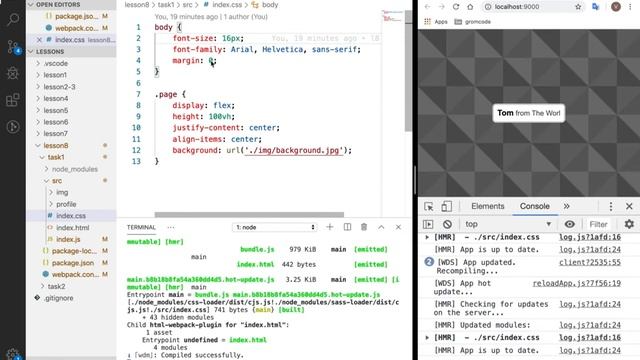The width and height of the screenshot is (640, 360).
Task: Collapse the OPEN EDITORS section
Action: (71, 4)
